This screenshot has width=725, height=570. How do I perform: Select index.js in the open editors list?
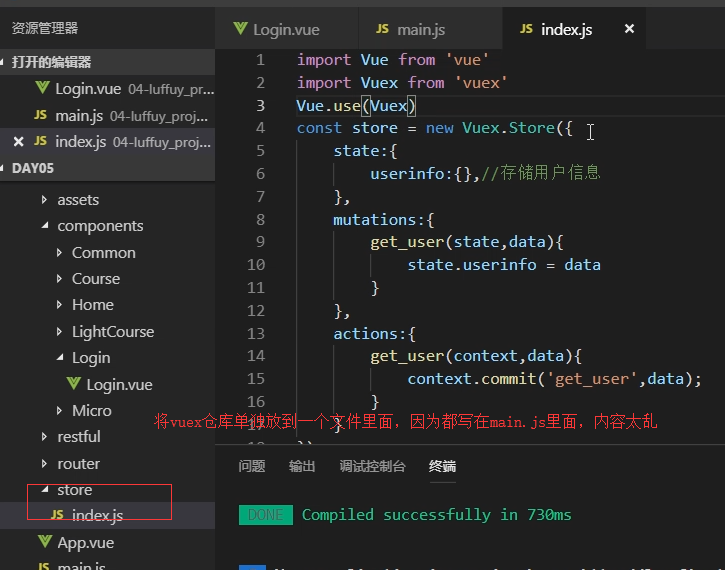(x=107, y=141)
